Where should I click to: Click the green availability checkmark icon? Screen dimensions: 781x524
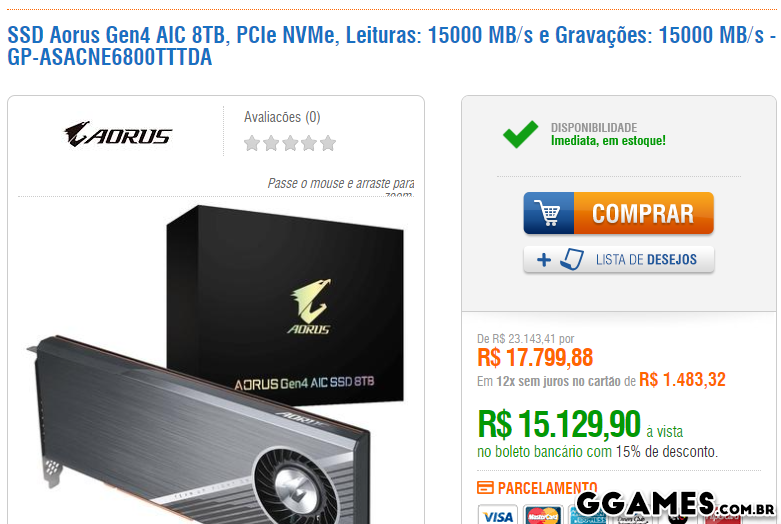520,134
